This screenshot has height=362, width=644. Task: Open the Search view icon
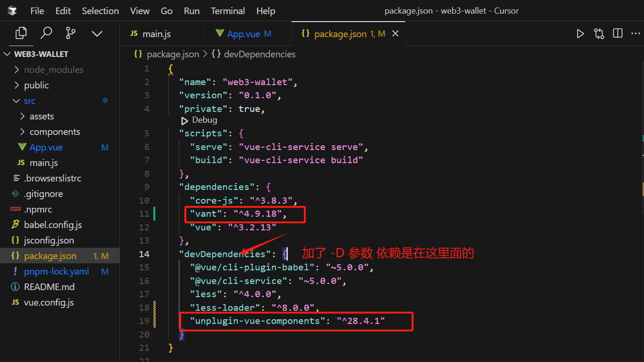[x=46, y=33]
